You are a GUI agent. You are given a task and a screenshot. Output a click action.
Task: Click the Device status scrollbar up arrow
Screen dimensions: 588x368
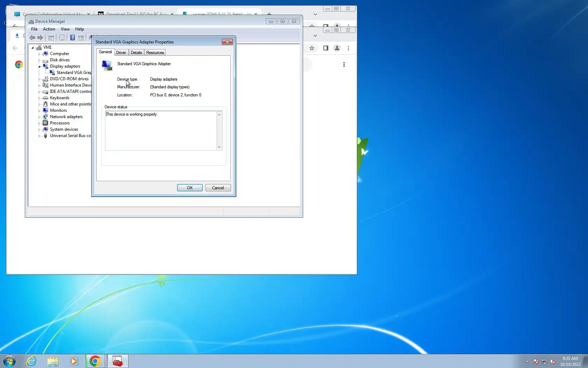click(x=219, y=115)
